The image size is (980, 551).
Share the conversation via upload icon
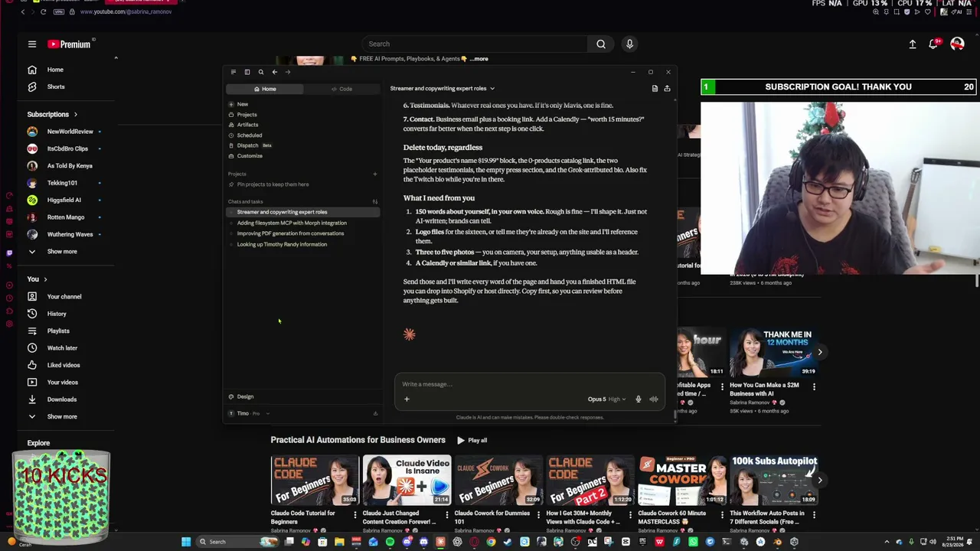click(667, 89)
